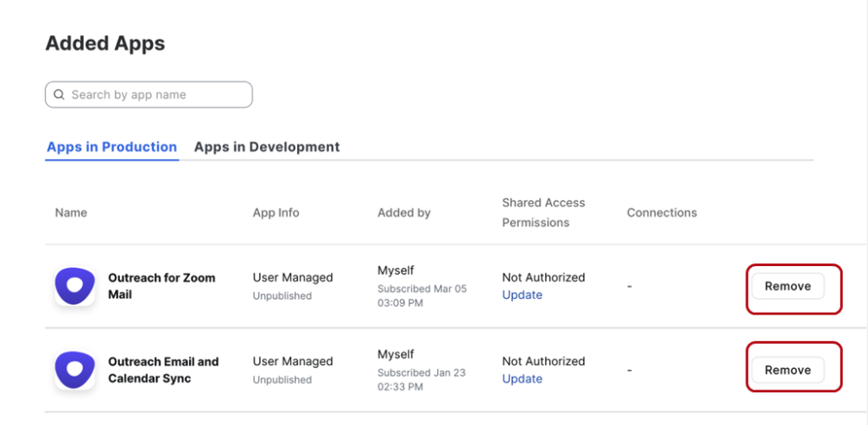Click the Name column header
This screenshot has width=868, height=425.
(x=71, y=212)
